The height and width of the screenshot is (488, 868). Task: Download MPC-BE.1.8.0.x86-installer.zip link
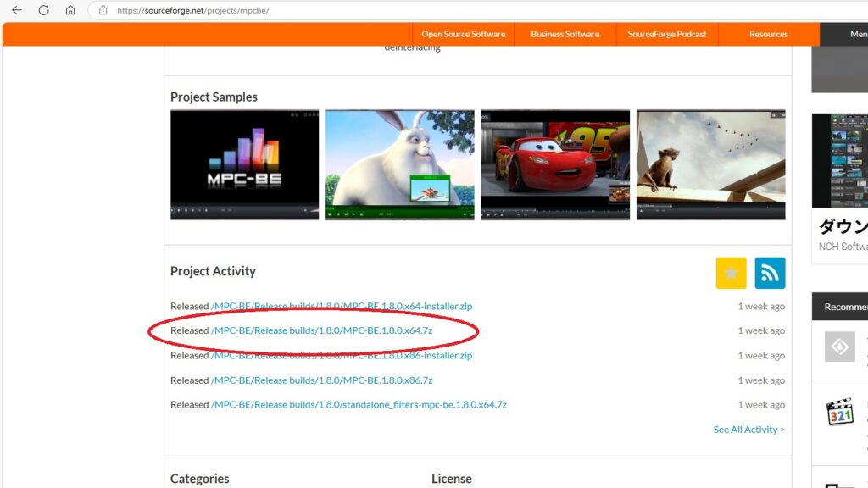[342, 355]
